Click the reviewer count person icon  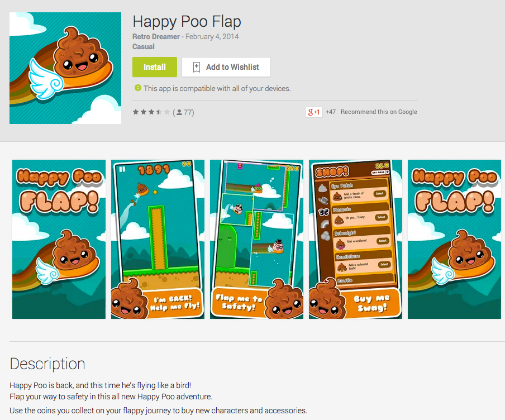179,112
